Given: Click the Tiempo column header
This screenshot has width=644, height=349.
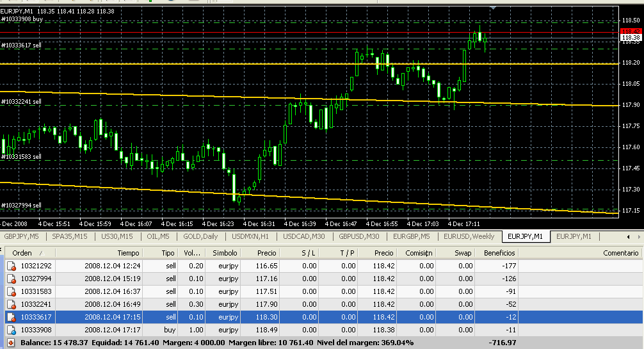Looking at the screenshot, I should coord(128,253).
